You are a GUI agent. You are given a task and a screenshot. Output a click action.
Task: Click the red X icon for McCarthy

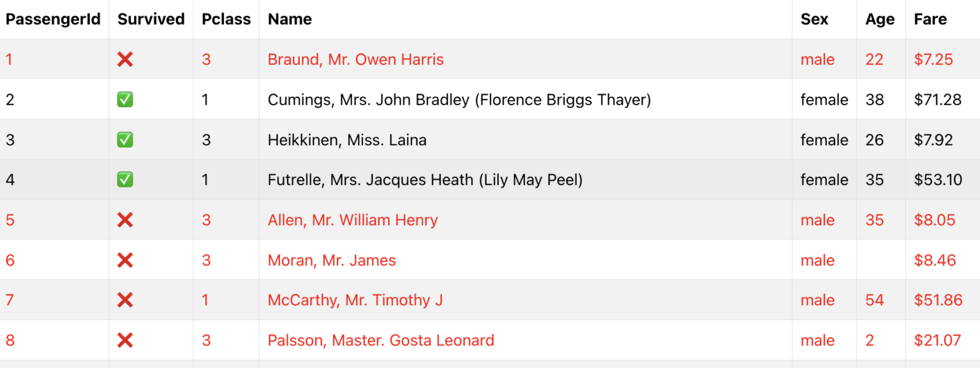coord(125,300)
